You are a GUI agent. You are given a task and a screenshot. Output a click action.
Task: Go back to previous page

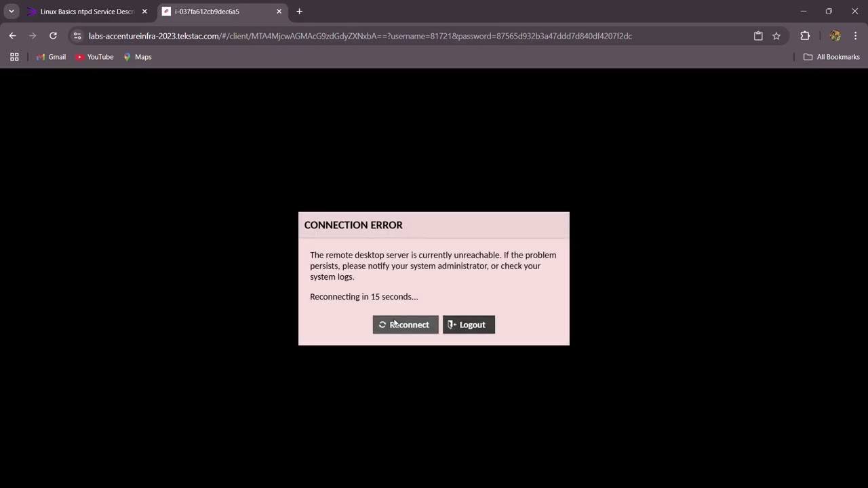[x=12, y=36]
